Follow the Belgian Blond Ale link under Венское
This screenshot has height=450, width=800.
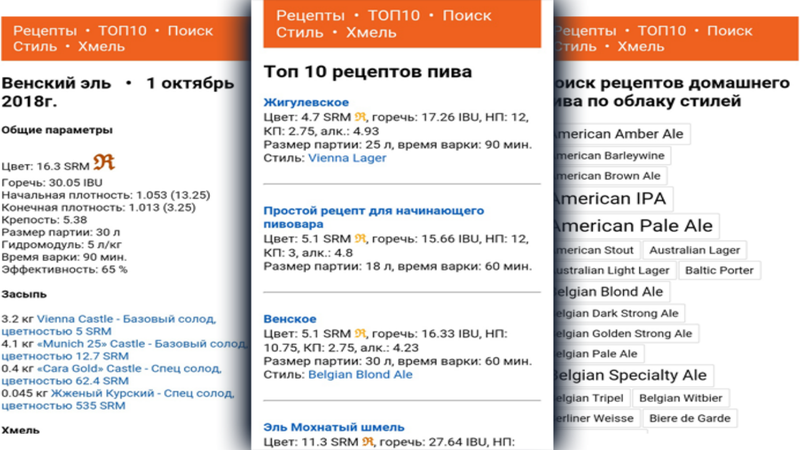click(360, 374)
